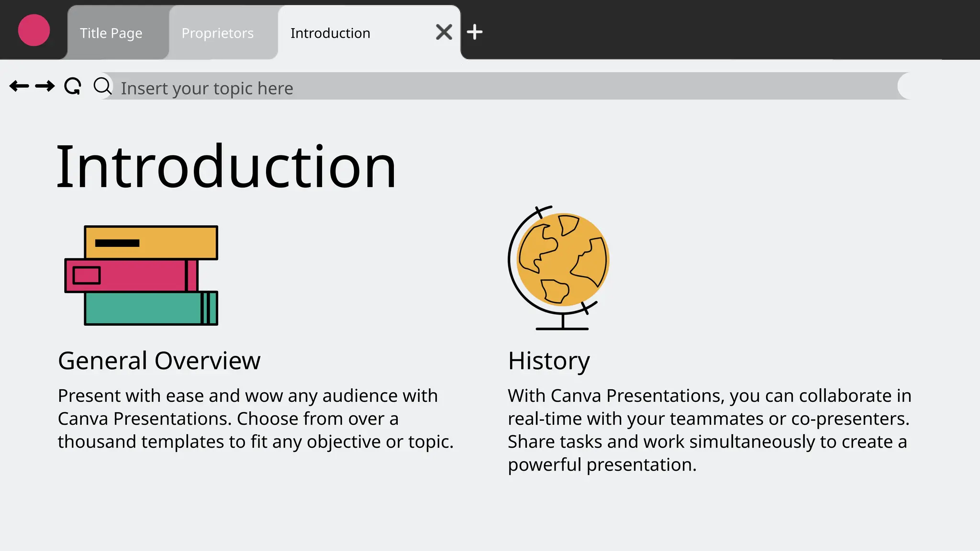
Task: Click the back arrow icon
Action: (19, 87)
